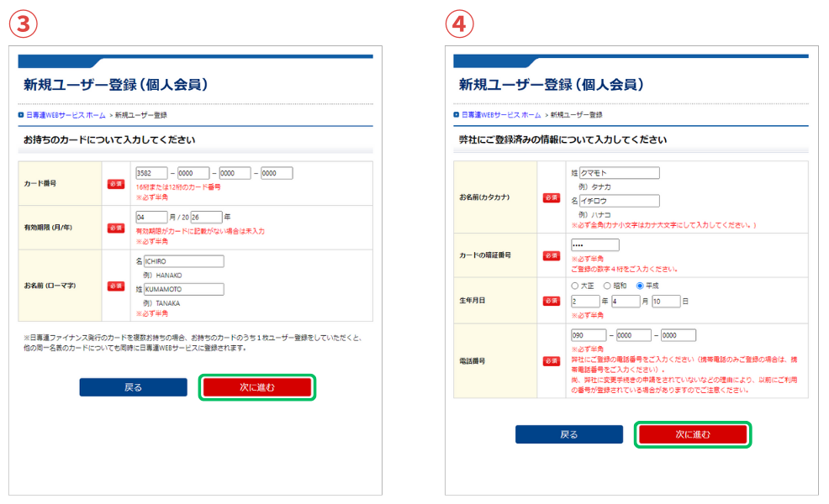The width and height of the screenshot is (829, 504).
Task: Click 戻る button in step 4 form
Action: (569, 434)
